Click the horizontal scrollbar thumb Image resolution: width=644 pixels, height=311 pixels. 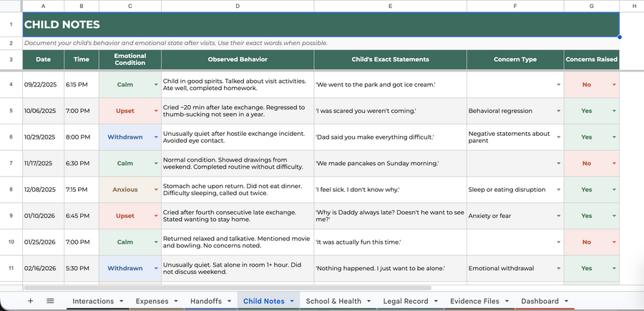[228, 288]
